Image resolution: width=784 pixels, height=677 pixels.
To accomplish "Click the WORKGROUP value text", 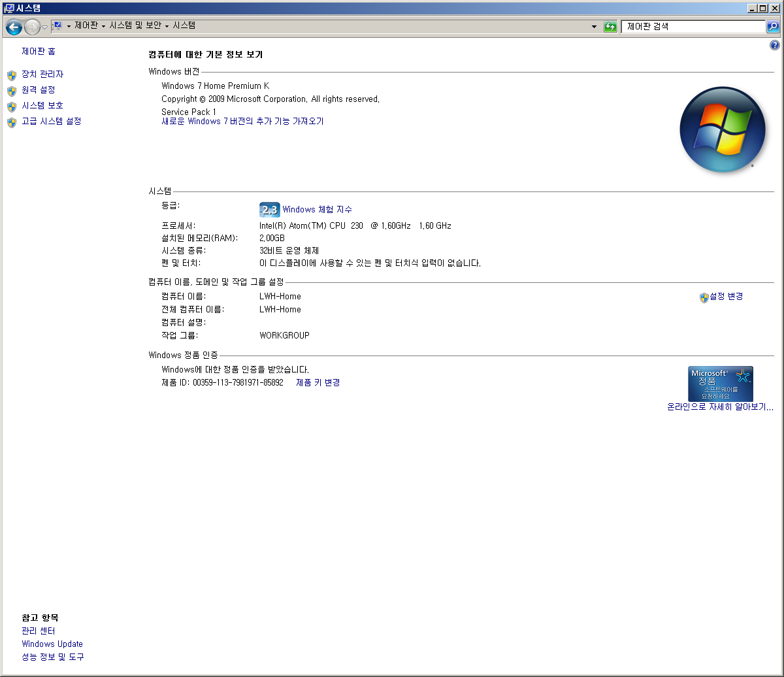I will click(x=284, y=335).
